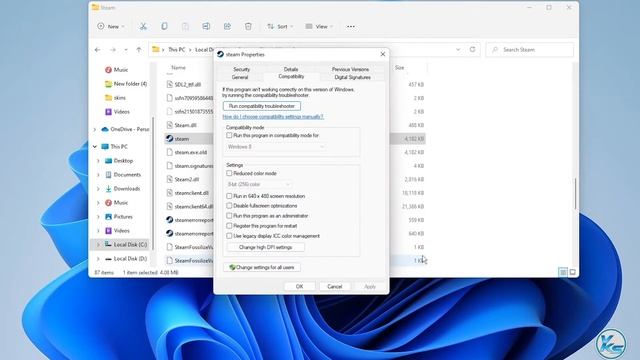This screenshot has height=360, width=640.
Task: Open How do I choose compatibility settings link
Action: point(273,117)
